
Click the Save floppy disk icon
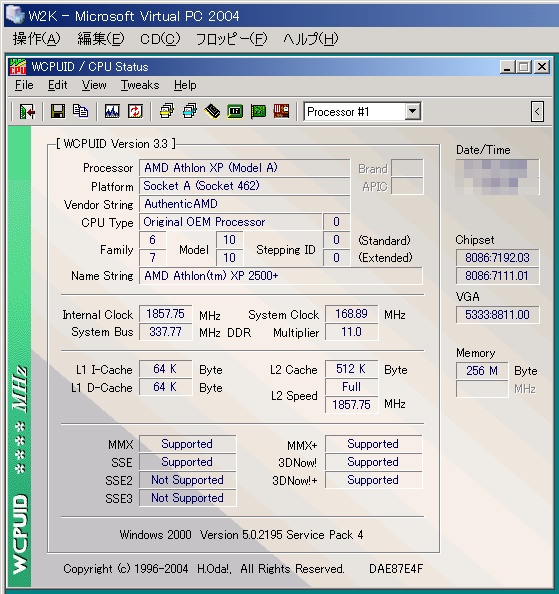58,112
